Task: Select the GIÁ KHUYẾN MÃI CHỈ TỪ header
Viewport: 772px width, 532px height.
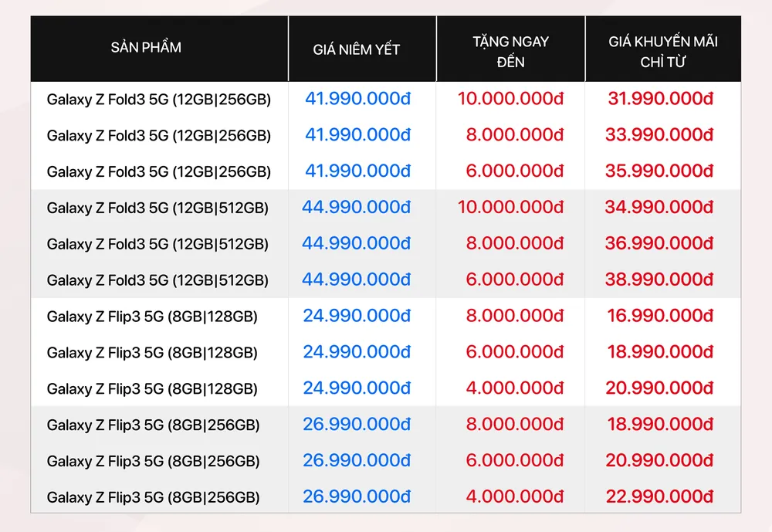Action: [663, 51]
